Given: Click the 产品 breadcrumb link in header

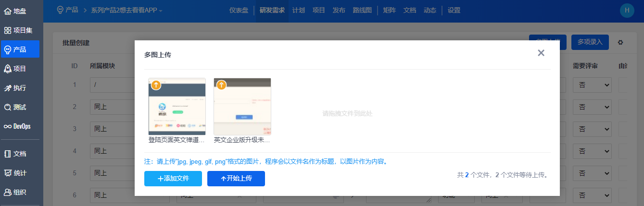Looking at the screenshot, I should (68, 10).
